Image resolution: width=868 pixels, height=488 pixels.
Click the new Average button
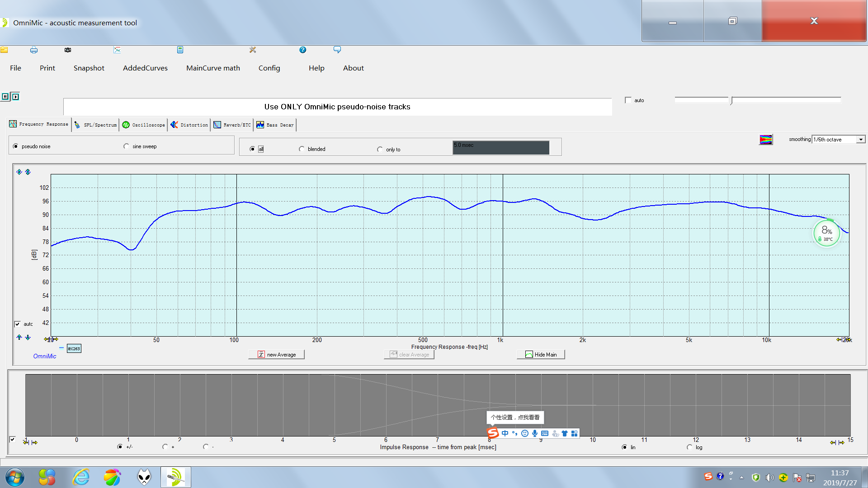[x=277, y=355]
